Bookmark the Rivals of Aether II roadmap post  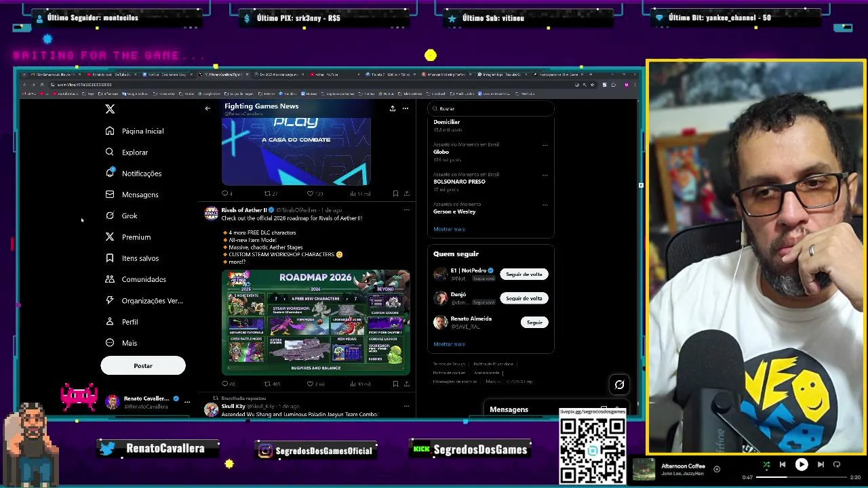(395, 384)
